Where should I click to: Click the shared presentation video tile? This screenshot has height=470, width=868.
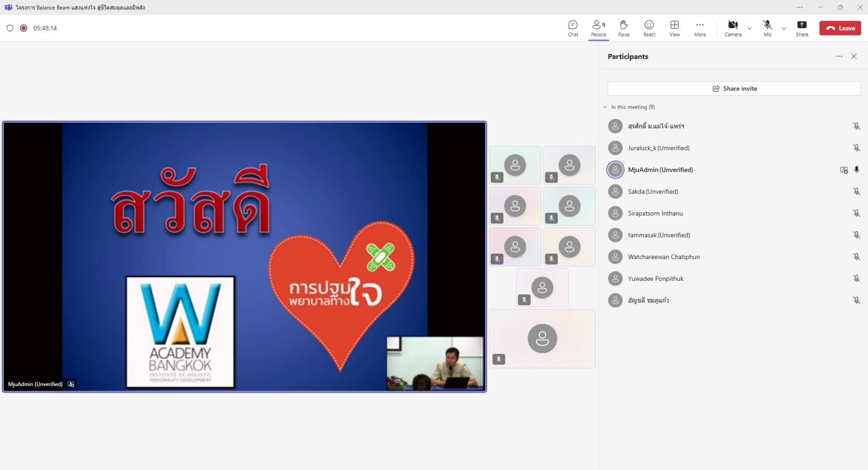[244, 257]
